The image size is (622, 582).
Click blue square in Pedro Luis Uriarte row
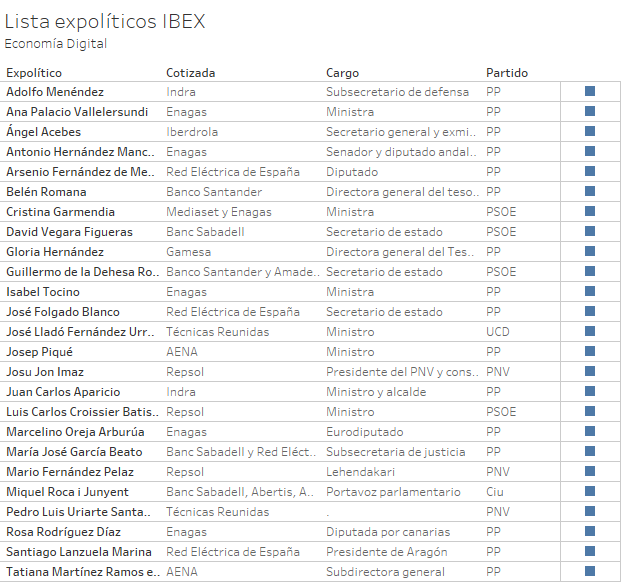pos(590,511)
